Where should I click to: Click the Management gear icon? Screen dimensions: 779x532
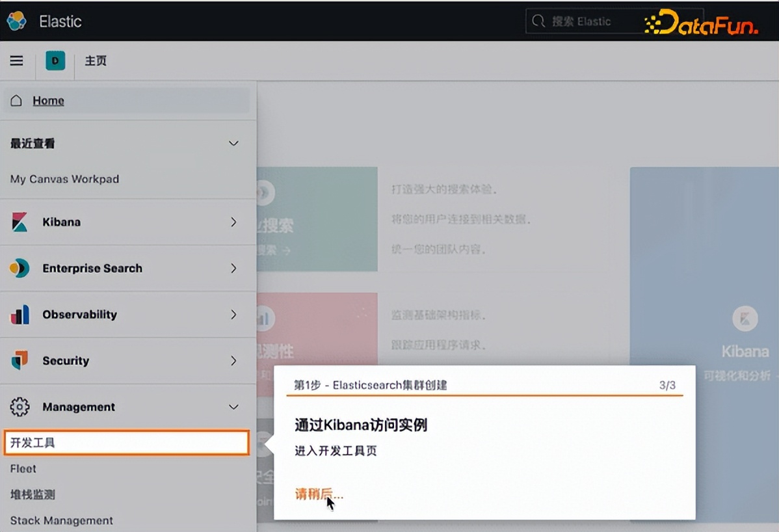click(20, 406)
